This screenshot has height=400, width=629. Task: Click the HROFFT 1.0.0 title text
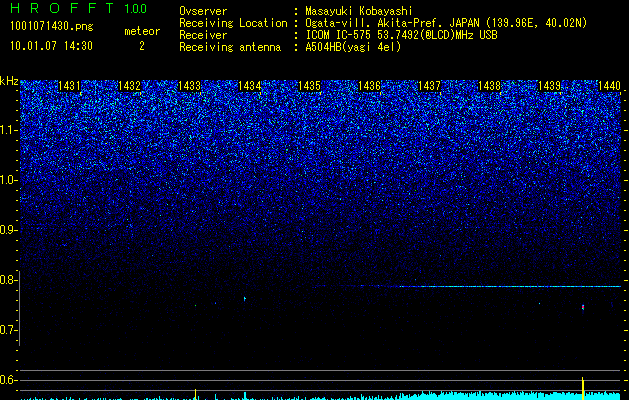point(79,8)
